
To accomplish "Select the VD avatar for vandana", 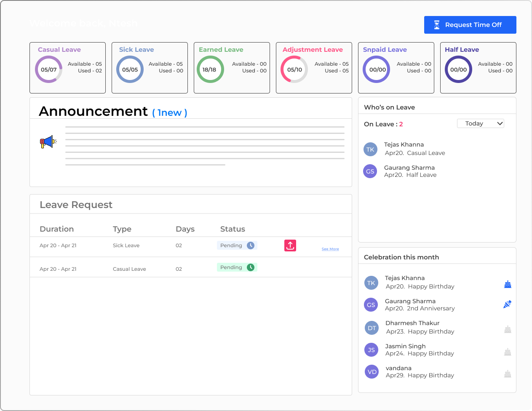I will 372,372.
